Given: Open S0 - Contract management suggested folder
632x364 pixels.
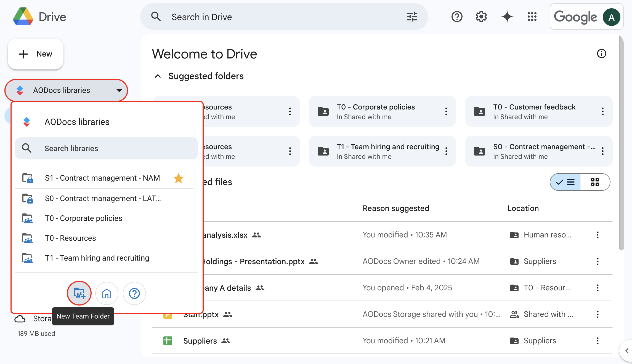Looking at the screenshot, I should (539, 151).
